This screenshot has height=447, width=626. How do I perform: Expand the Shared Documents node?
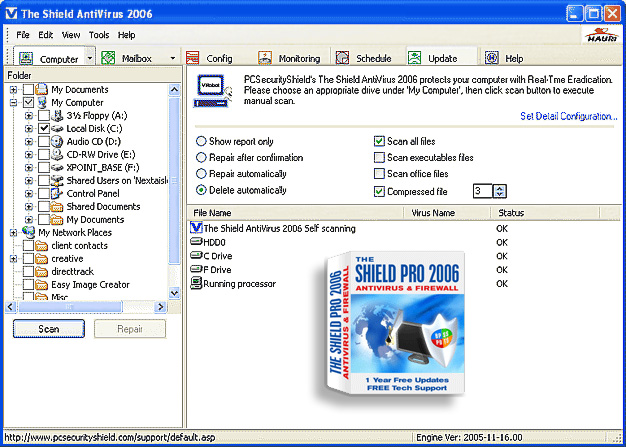29,207
